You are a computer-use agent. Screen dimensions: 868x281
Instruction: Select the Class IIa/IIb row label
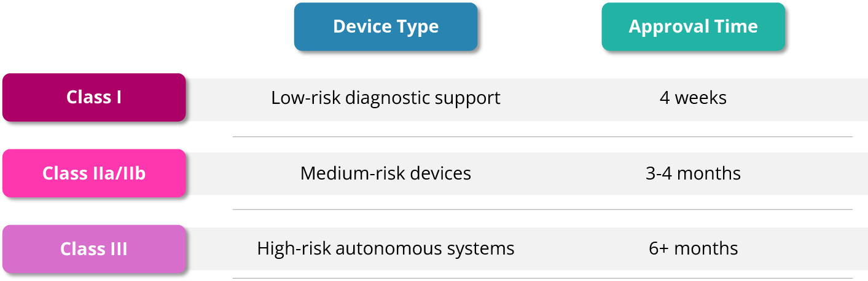click(x=94, y=173)
